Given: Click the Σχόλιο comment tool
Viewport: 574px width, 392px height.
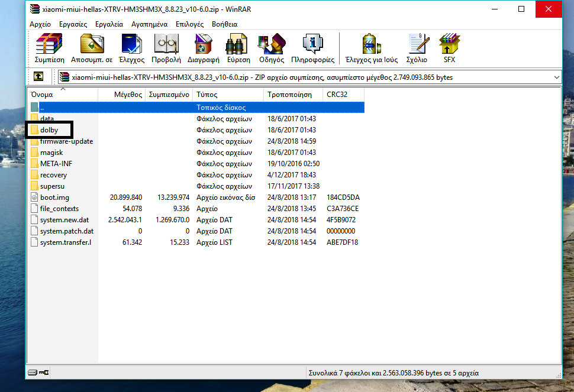Looking at the screenshot, I should click(417, 48).
